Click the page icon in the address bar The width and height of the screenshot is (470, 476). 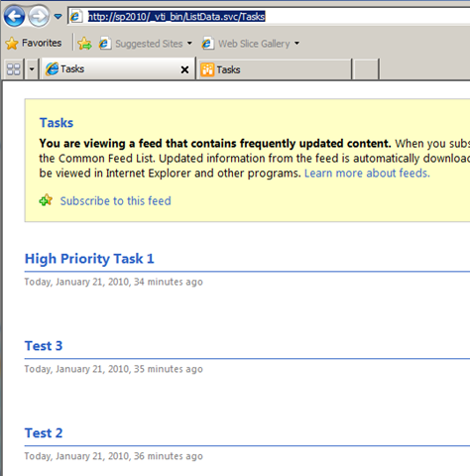point(76,16)
